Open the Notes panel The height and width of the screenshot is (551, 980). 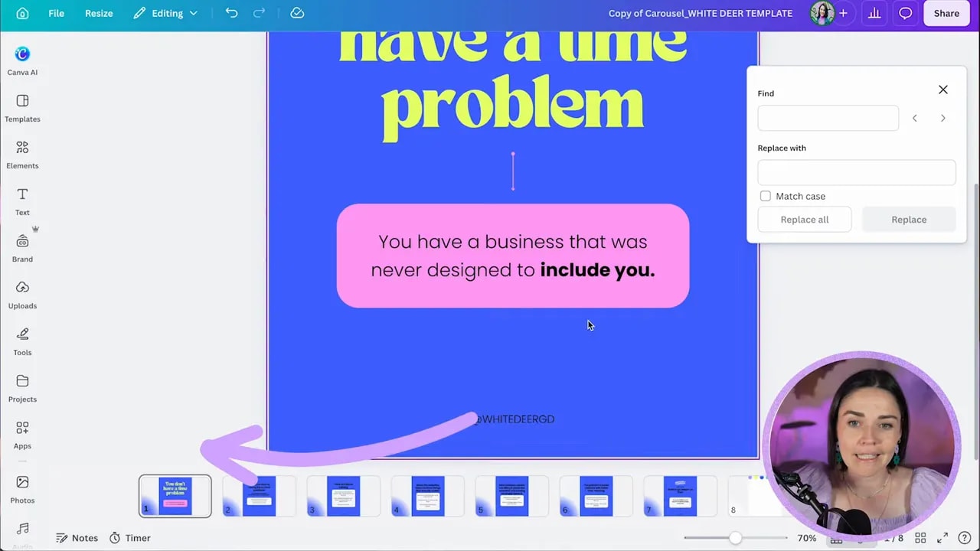coord(77,538)
